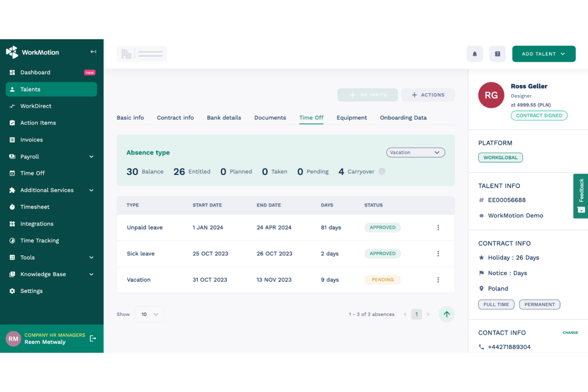
Task: Go to previous page of absences
Action: pyautogui.click(x=405, y=314)
